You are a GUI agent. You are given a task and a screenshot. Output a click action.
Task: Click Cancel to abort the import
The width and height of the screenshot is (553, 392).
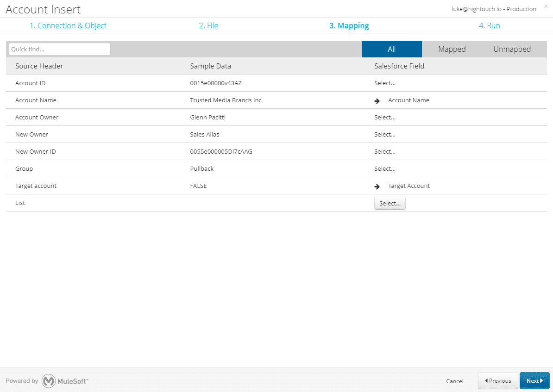[x=454, y=381]
